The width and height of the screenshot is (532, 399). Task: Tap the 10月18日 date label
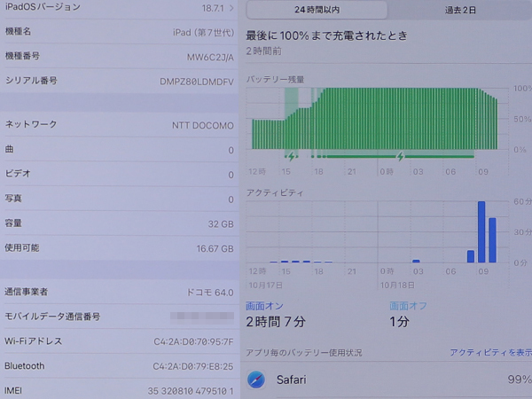point(397,286)
